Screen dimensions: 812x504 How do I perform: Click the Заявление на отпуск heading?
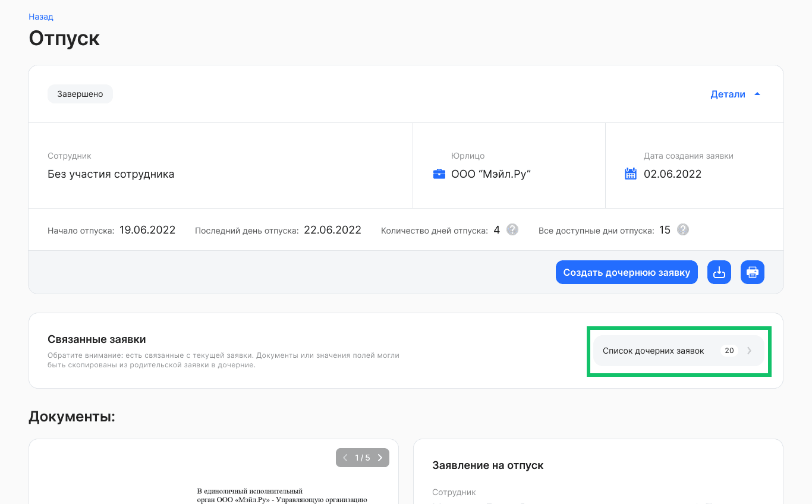coord(488,465)
